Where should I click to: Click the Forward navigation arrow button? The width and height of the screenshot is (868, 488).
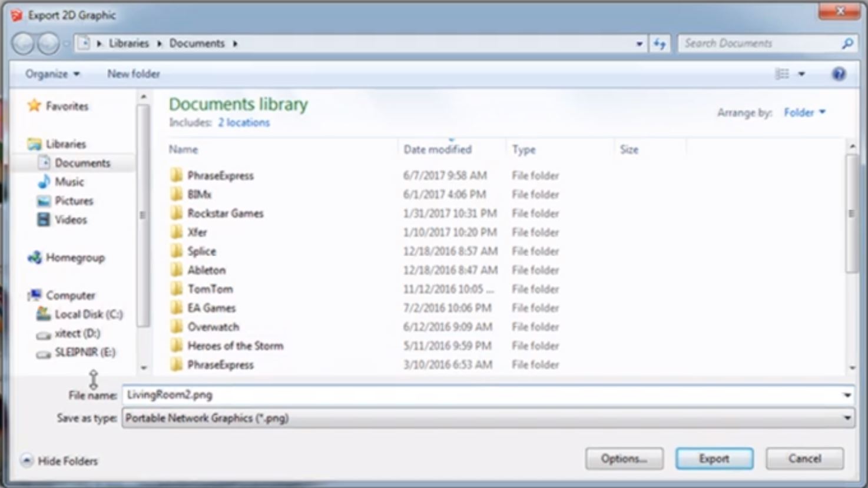(x=48, y=44)
